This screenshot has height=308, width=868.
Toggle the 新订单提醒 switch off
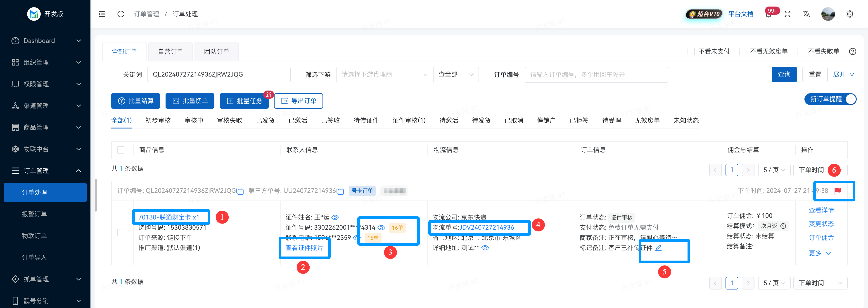(849, 99)
